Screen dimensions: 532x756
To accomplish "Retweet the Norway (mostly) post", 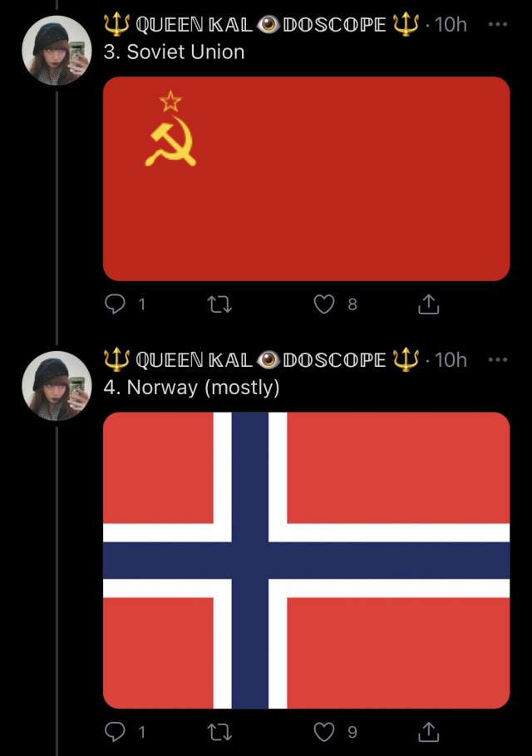I will (219, 732).
